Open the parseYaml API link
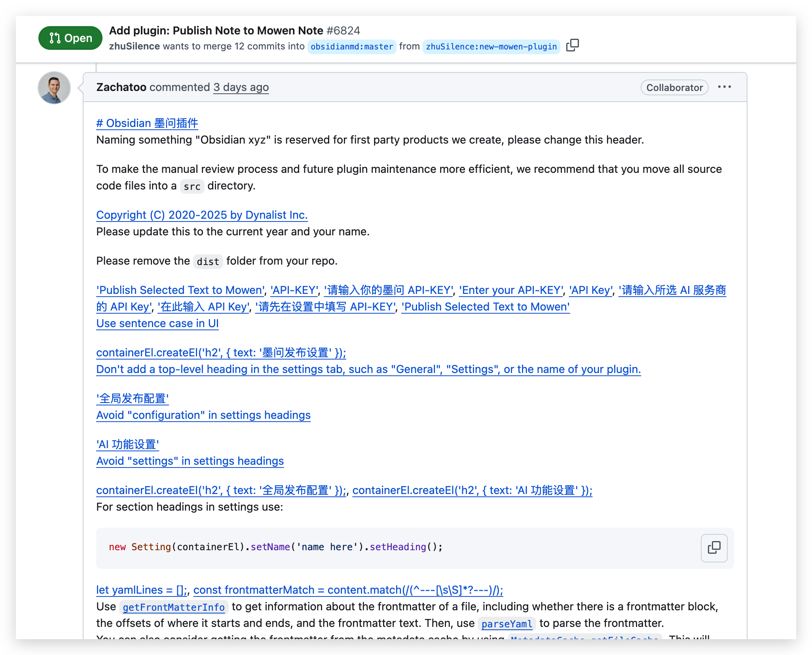Image resolution: width=812 pixels, height=655 pixels. point(507,624)
